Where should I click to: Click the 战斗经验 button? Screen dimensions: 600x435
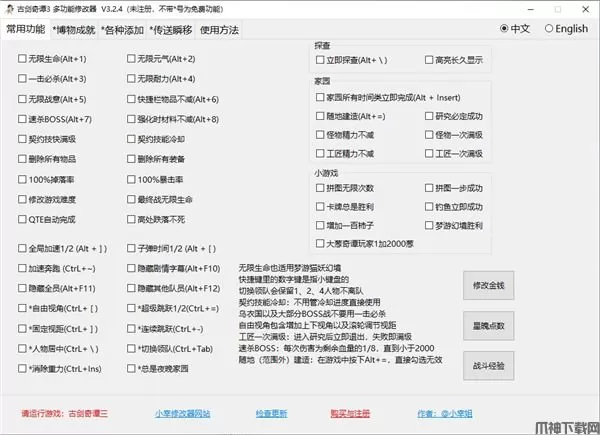click(488, 366)
